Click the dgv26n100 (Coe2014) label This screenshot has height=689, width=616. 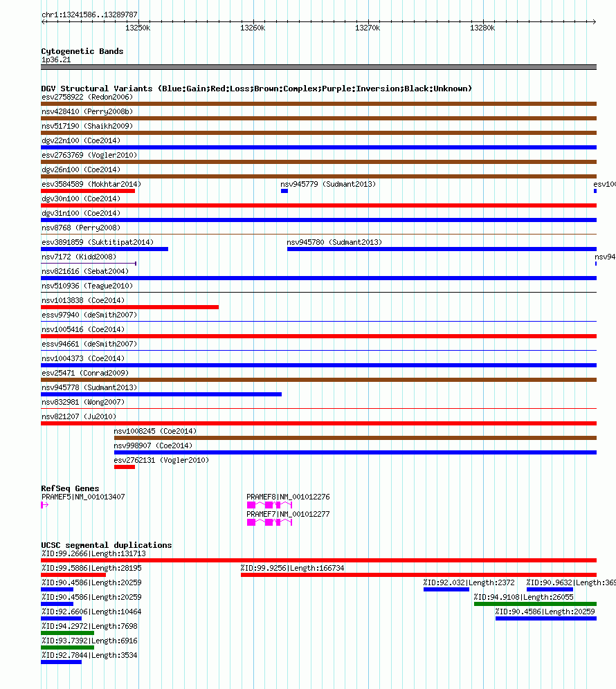(x=81, y=169)
